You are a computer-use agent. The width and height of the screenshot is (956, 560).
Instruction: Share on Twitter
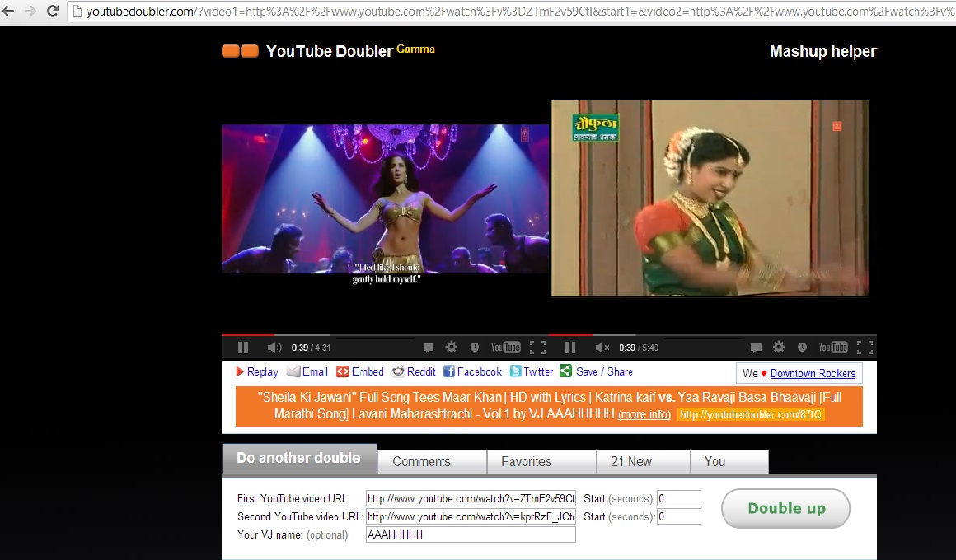coord(532,371)
